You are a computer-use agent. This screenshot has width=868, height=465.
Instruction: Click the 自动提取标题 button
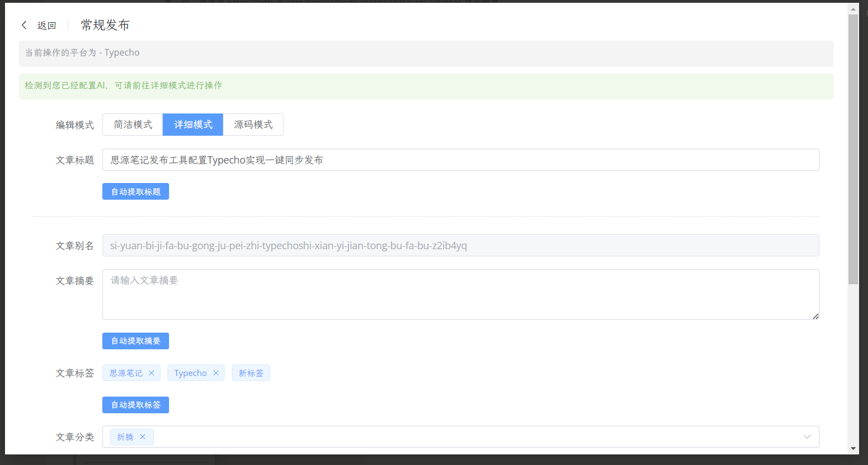[x=136, y=191]
